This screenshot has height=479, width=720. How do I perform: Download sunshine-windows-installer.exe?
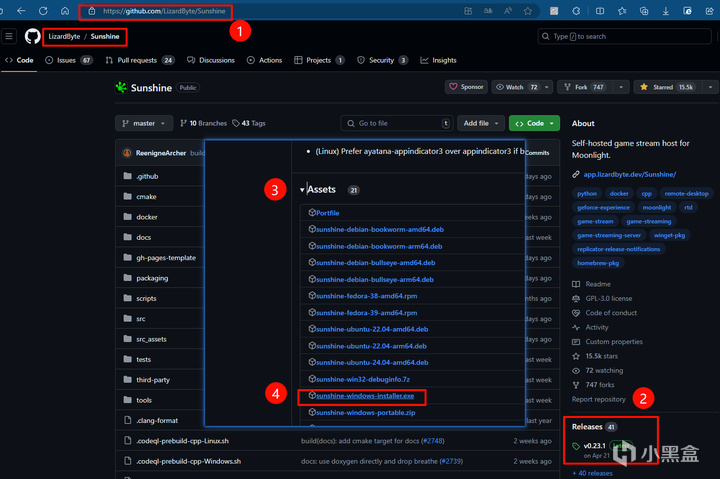[x=365, y=396]
